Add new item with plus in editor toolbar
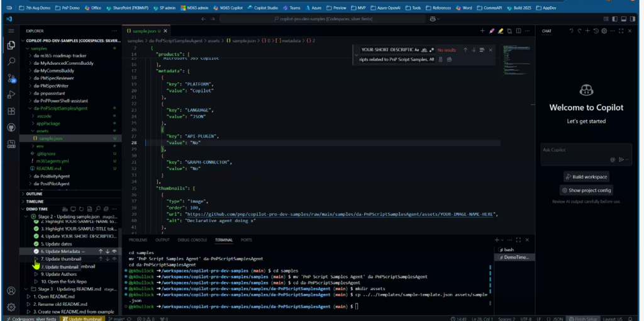Viewport: 644px width, 321px height. click(x=482, y=31)
